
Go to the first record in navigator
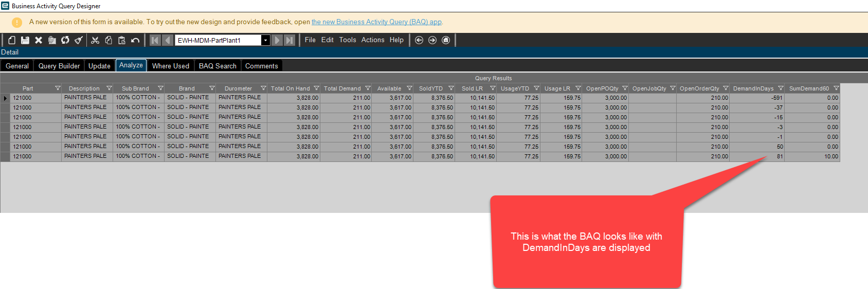pos(155,40)
